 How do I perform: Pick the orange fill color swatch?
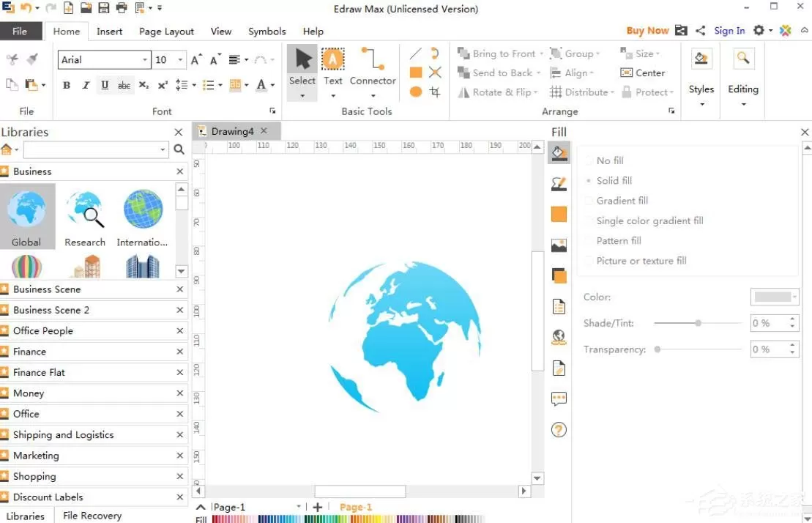(x=559, y=215)
